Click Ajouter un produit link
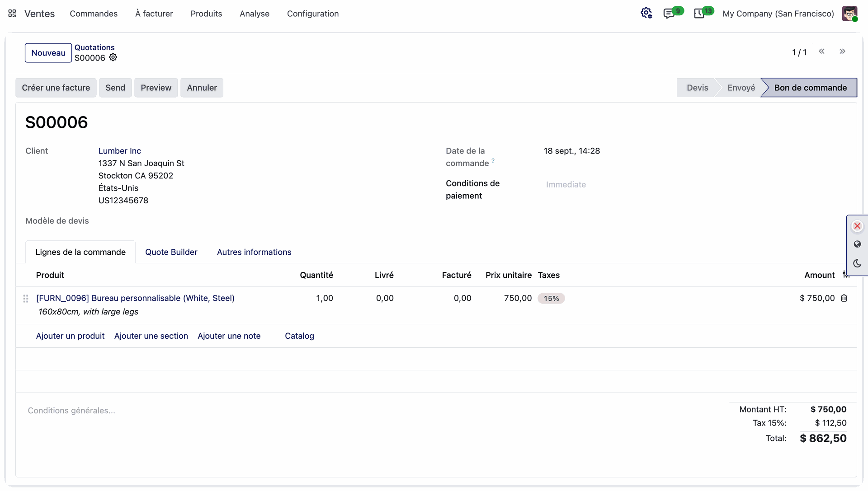Image resolution: width=868 pixels, height=491 pixels. pyautogui.click(x=70, y=336)
